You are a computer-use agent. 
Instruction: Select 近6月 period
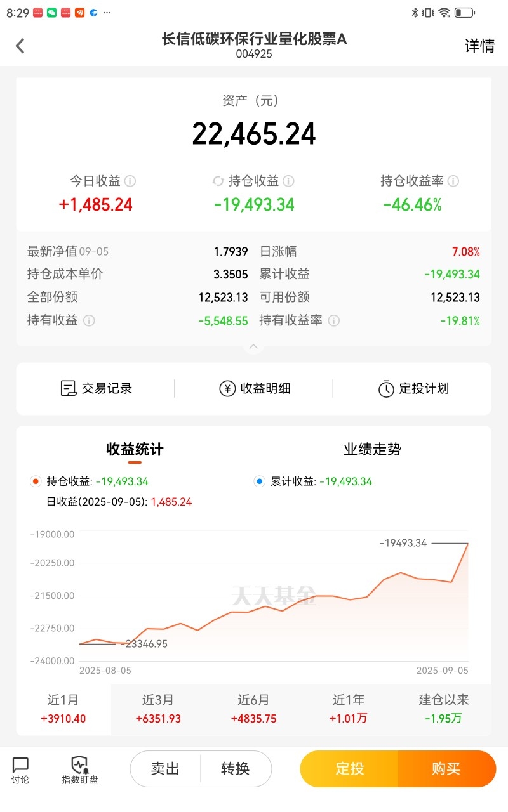click(x=254, y=709)
